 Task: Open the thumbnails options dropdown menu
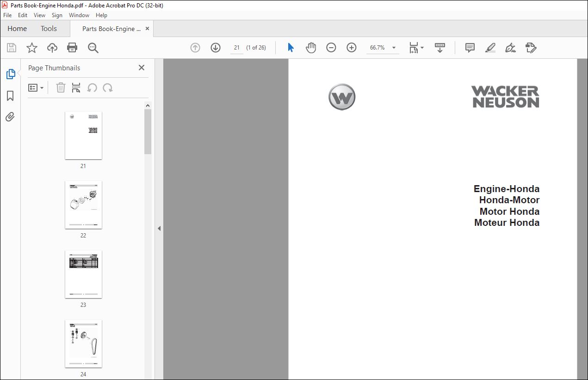(36, 87)
